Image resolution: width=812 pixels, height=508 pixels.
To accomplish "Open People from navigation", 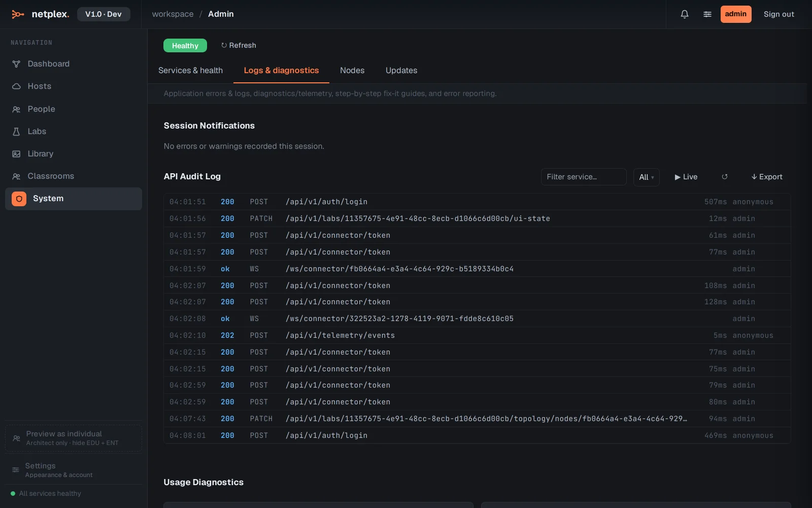I will (74, 109).
